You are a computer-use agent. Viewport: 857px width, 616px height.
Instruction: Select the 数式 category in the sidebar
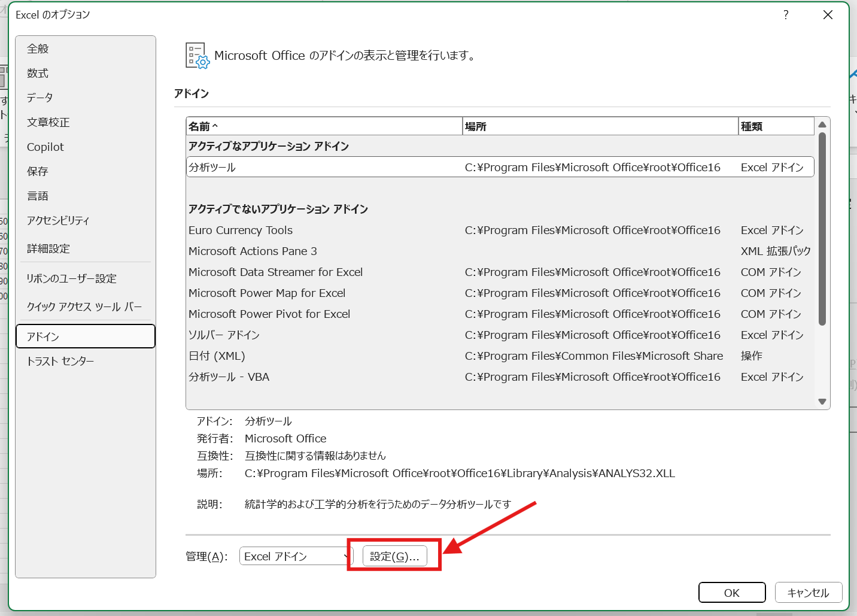point(37,73)
